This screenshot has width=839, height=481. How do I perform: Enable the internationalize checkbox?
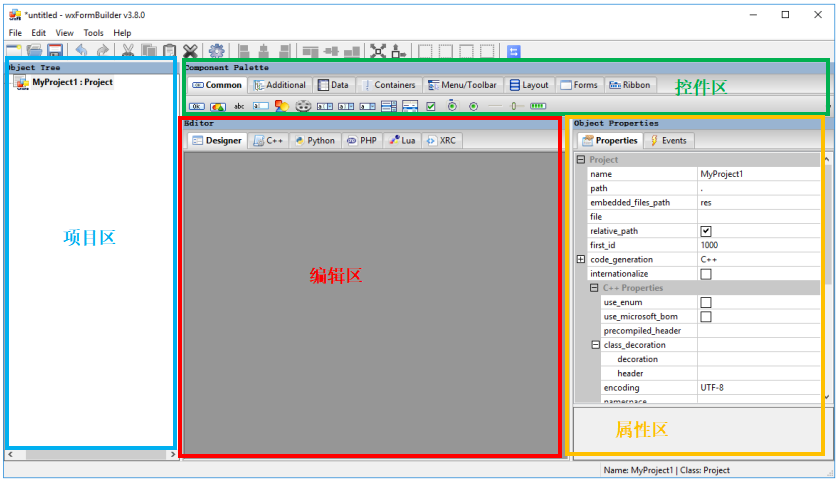click(x=706, y=274)
